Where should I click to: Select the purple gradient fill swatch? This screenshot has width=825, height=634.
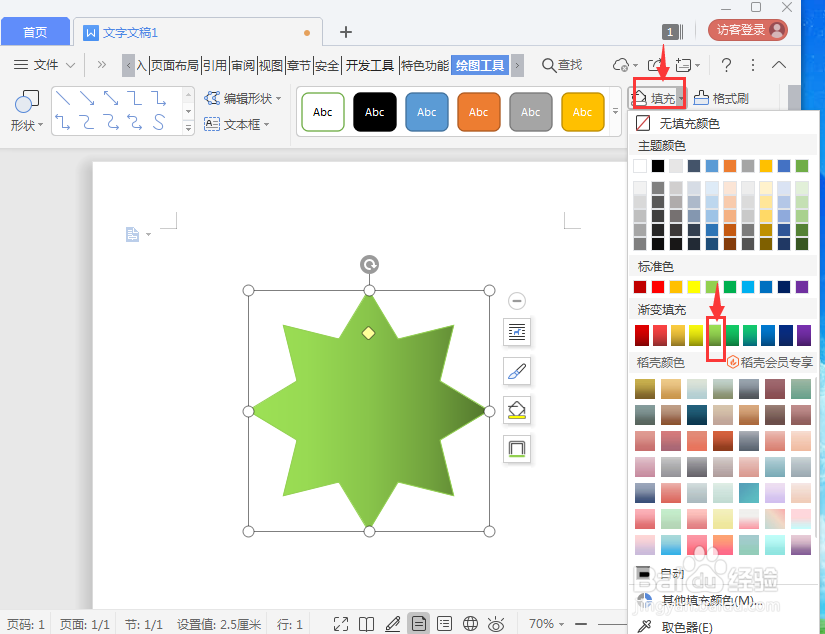coord(803,335)
